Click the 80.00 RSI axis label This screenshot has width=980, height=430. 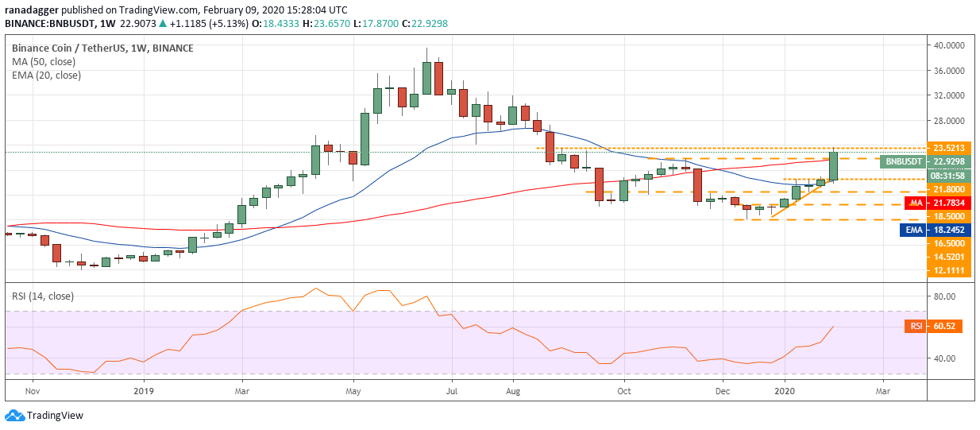(x=944, y=296)
